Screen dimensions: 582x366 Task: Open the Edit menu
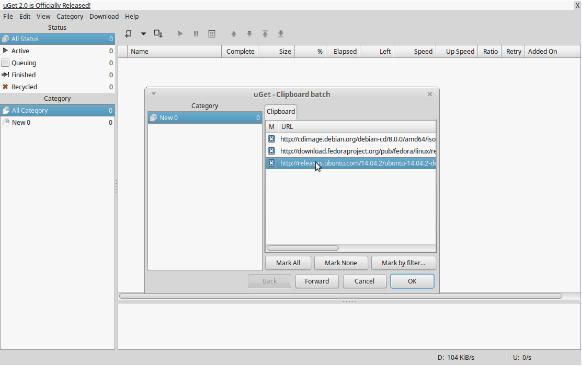click(x=25, y=17)
